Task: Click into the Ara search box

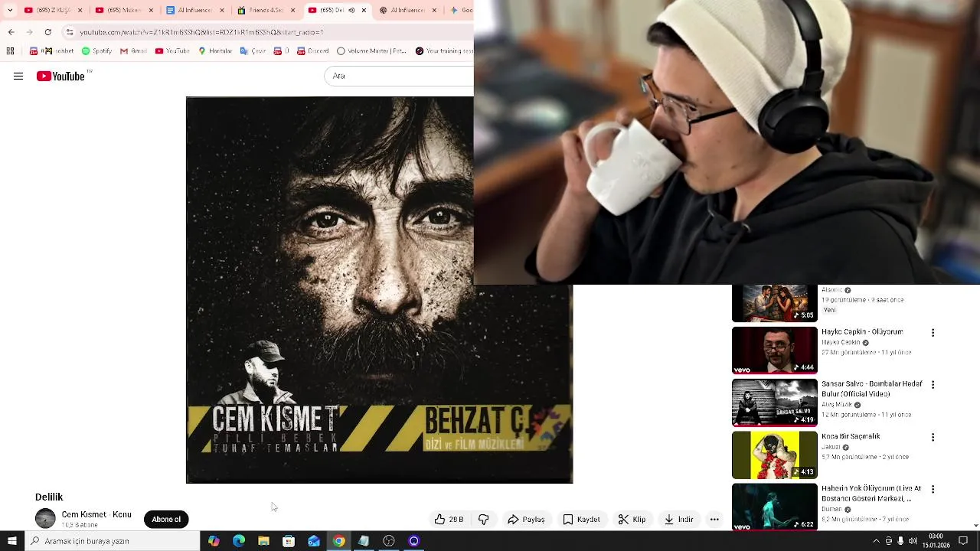Action: [399, 76]
